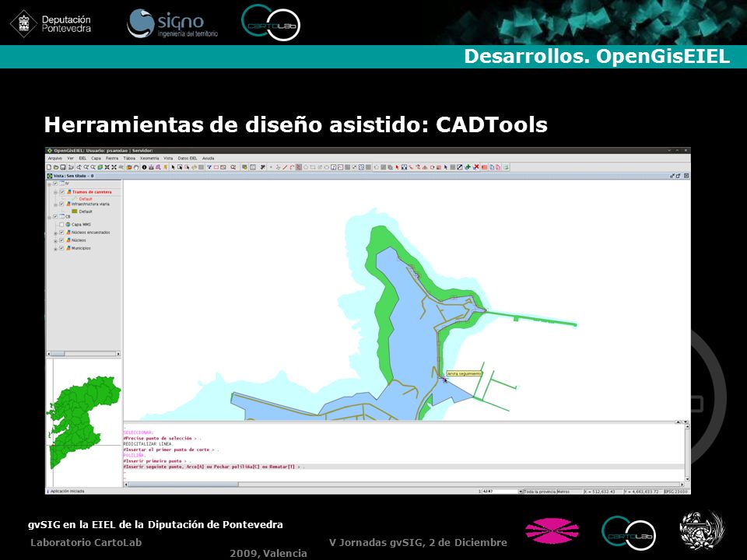
Task: Click the blue funnel filter icon
Action: pyautogui.click(x=209, y=167)
